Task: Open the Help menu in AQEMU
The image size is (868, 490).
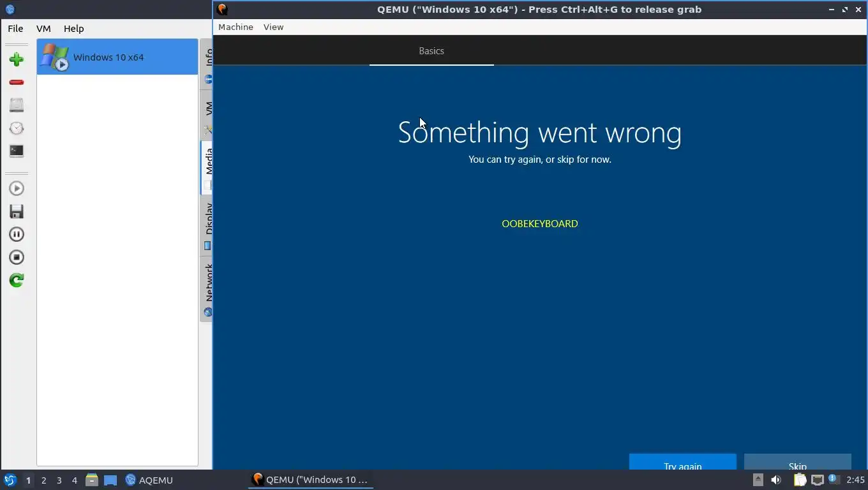Action: [x=73, y=29]
